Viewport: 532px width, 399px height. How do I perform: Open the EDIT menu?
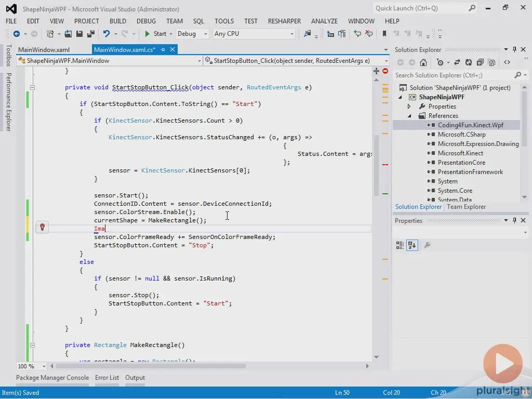point(33,21)
